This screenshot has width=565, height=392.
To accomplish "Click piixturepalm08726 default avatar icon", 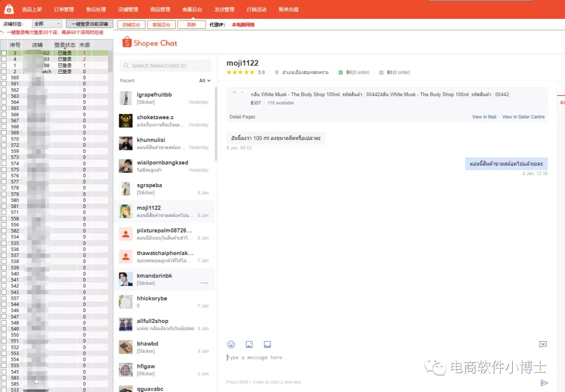I will pos(126,234).
